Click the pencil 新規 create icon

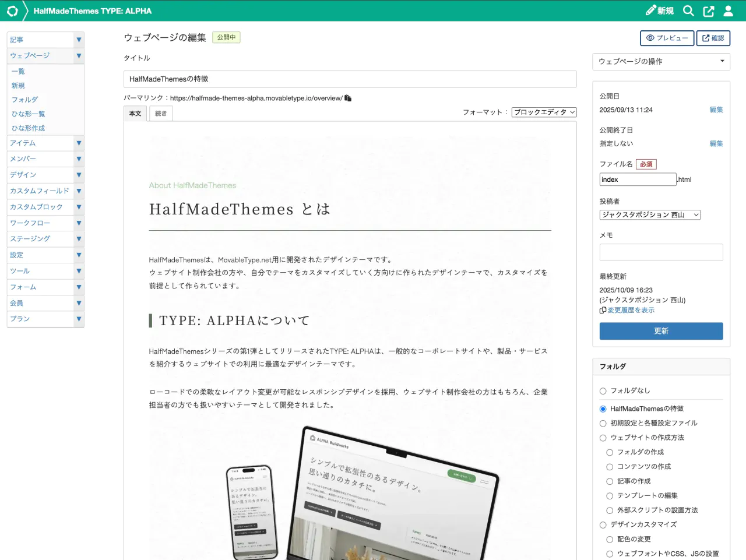click(x=659, y=10)
